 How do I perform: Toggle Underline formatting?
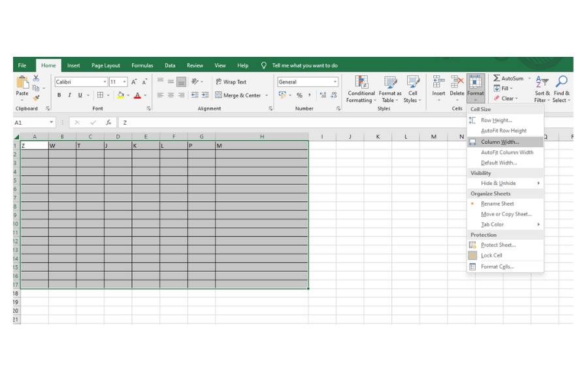point(80,95)
